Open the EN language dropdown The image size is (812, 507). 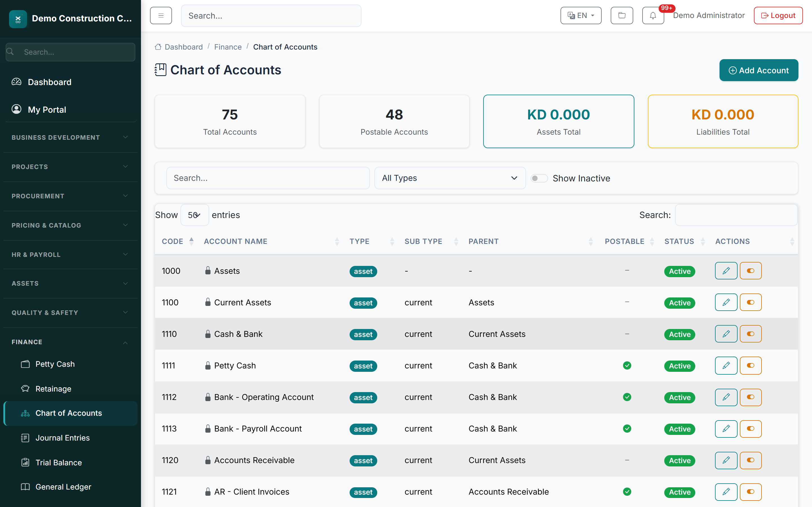coord(581,15)
